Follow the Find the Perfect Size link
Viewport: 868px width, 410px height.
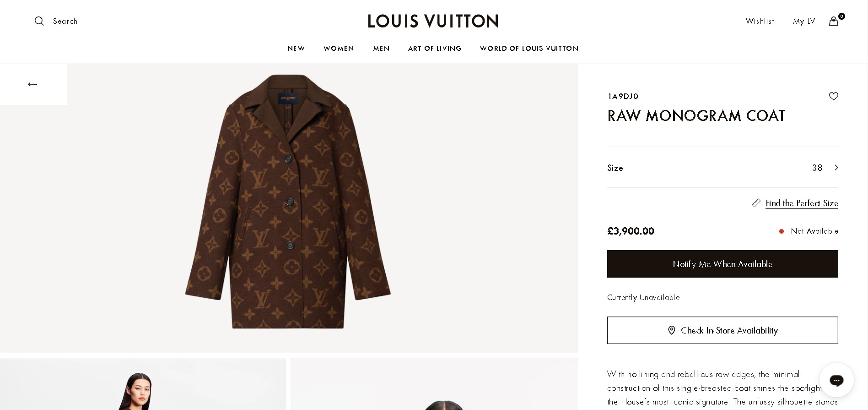click(x=802, y=203)
